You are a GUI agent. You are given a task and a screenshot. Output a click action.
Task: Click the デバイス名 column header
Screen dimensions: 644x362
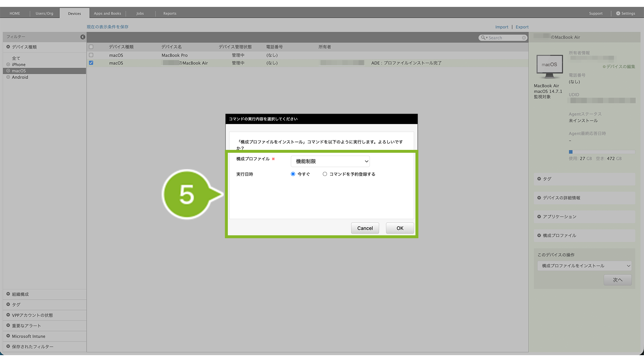[171, 47]
